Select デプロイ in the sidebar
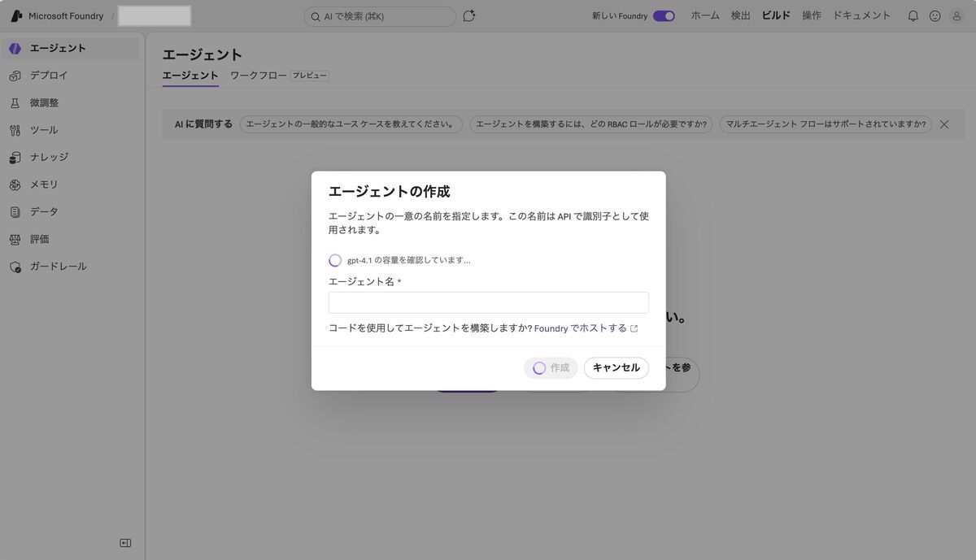The height and width of the screenshot is (560, 976). coord(70,76)
